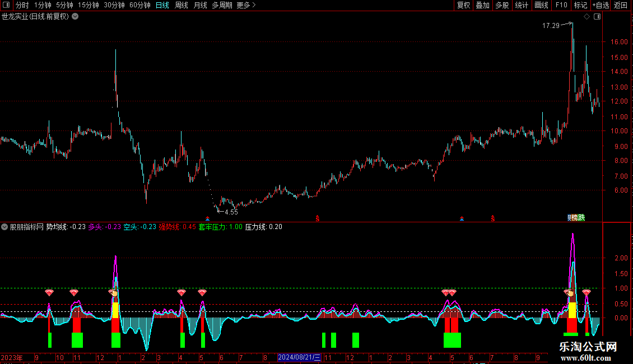Select the 30分钟 period

coord(114,5)
